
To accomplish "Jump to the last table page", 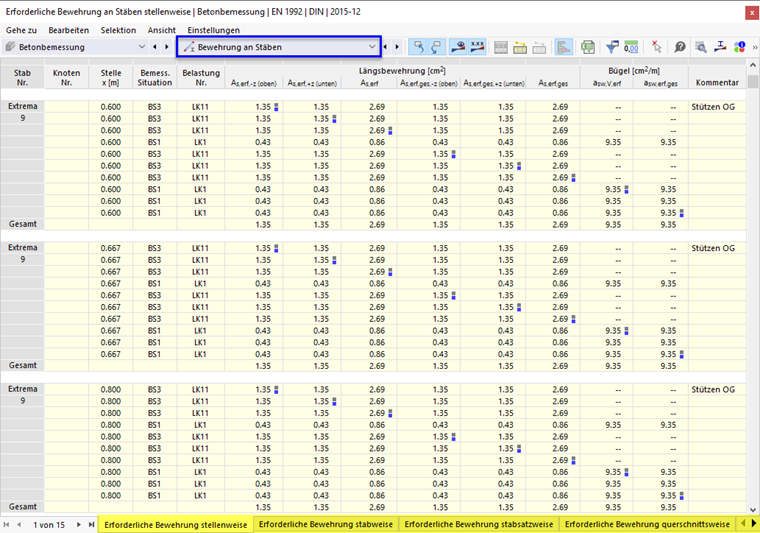I will click(91, 524).
